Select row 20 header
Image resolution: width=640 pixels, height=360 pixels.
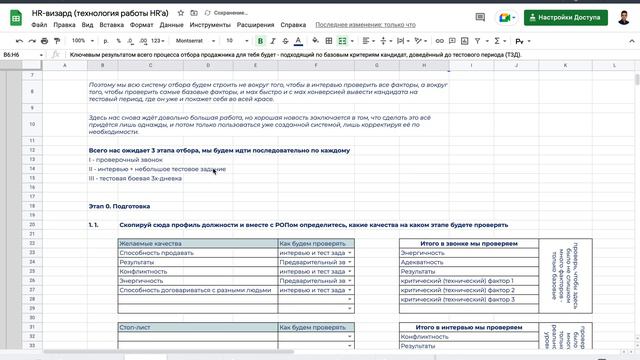[x=32, y=225]
